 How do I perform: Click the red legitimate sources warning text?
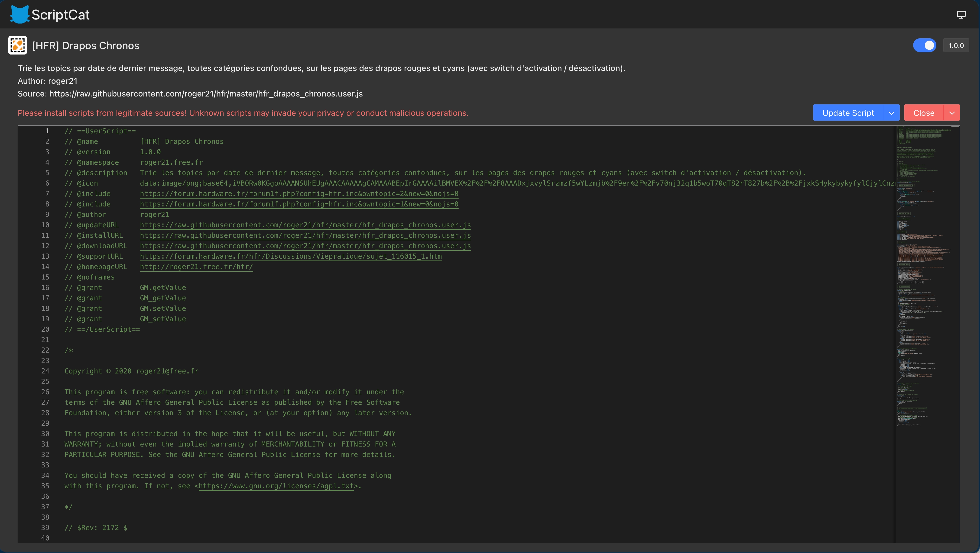(x=243, y=113)
